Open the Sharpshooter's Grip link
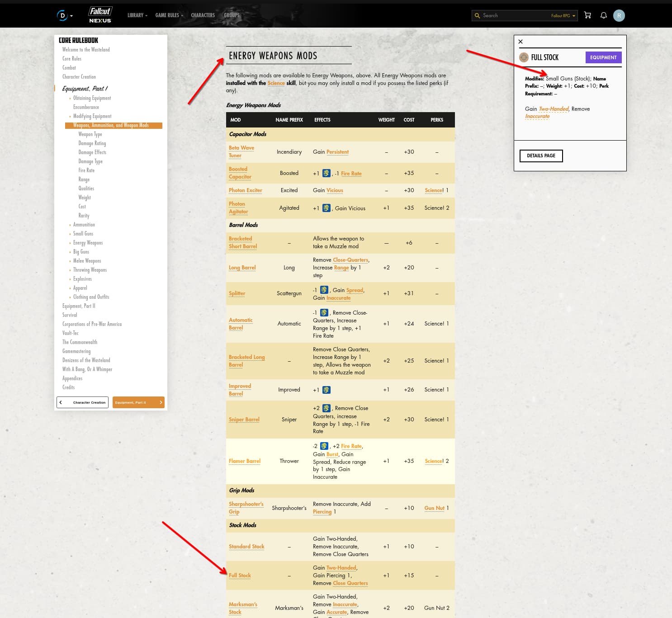The image size is (672, 618). coord(246,508)
